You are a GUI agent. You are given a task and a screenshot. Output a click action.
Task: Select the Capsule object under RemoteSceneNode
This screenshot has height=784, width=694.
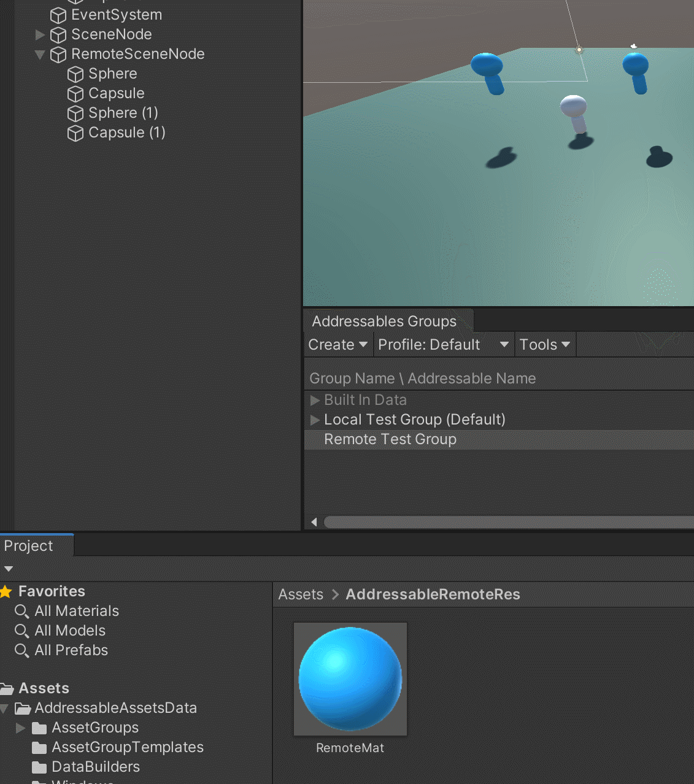(117, 93)
